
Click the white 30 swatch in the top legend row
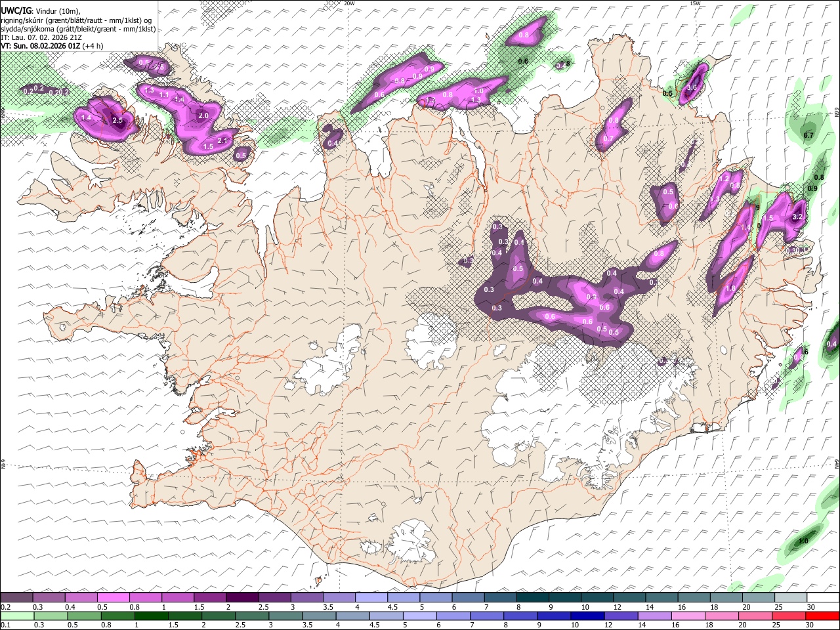(823, 597)
